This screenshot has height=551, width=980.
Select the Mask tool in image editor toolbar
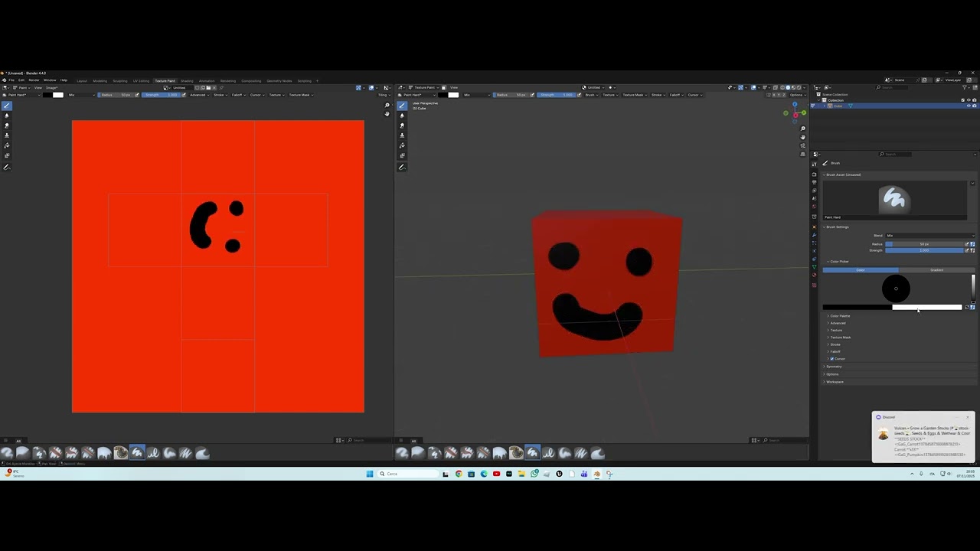7,155
